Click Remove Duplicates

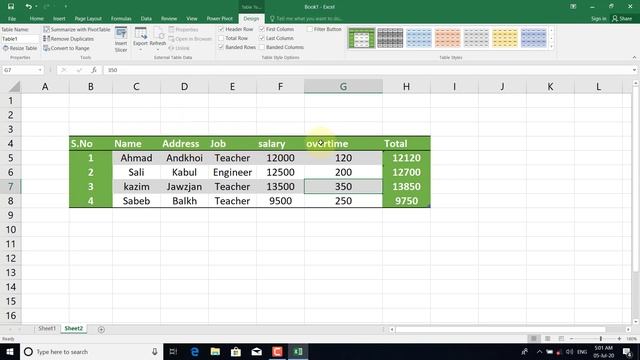click(69, 39)
